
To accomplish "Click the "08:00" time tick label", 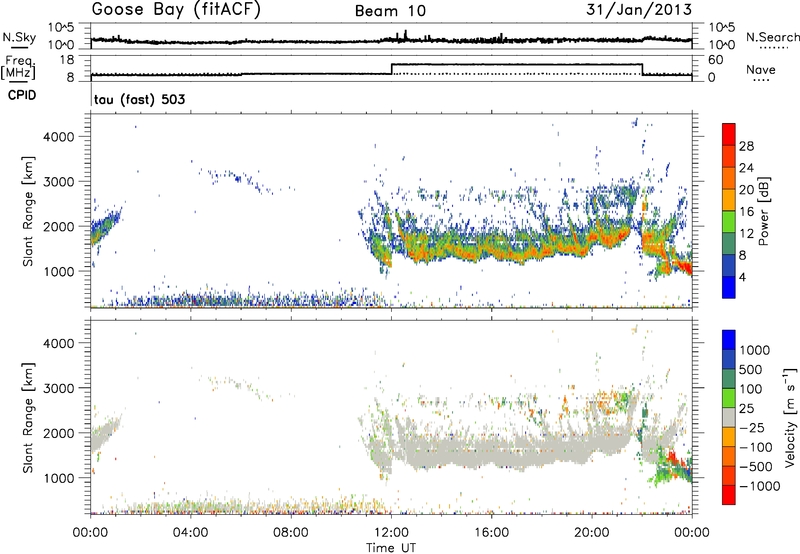I will (x=291, y=533).
